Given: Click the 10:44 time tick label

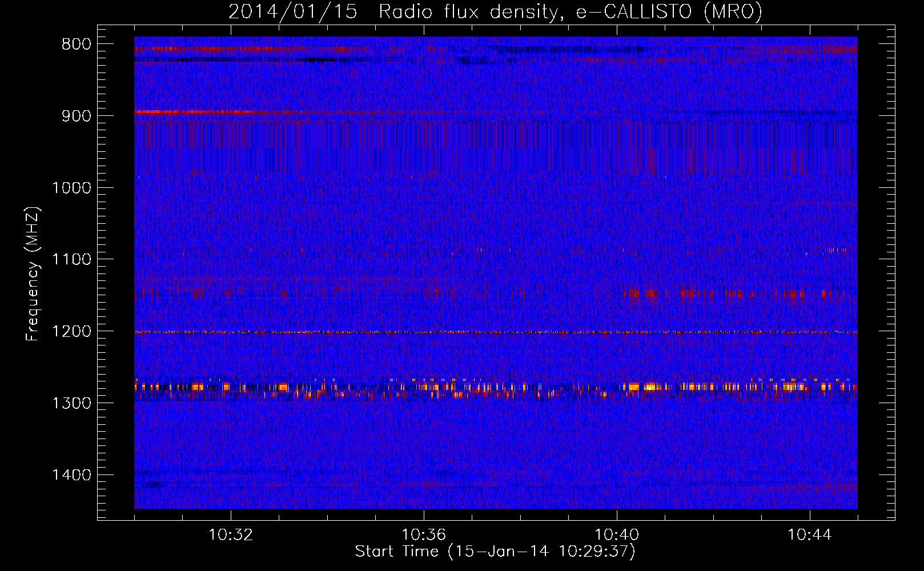Looking at the screenshot, I should tap(810, 535).
